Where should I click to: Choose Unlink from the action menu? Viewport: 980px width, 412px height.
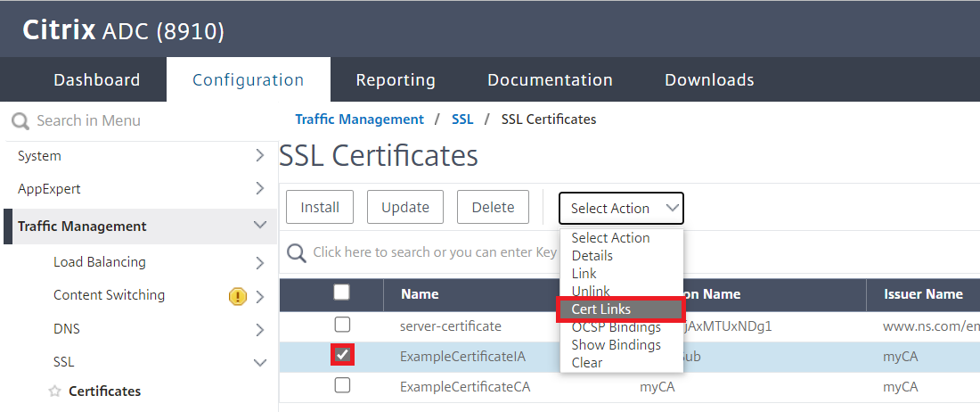coord(621,291)
